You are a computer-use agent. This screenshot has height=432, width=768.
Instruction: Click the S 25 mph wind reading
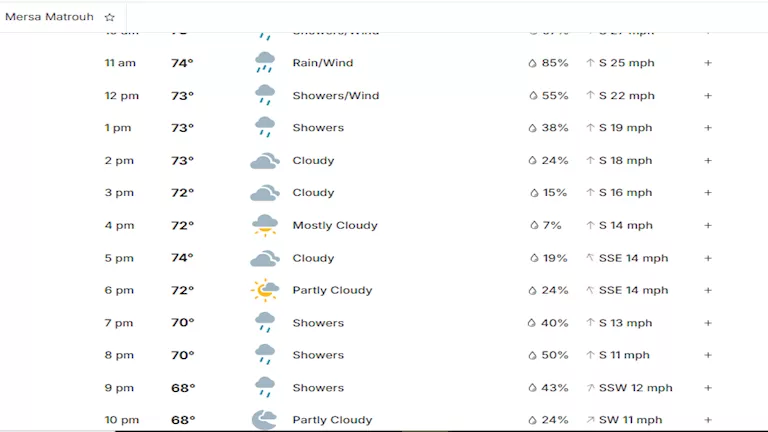pyautogui.click(x=626, y=63)
